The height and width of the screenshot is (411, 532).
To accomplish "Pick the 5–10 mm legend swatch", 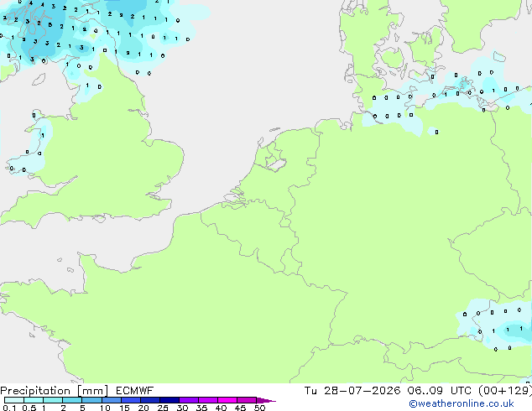I will [91, 400].
